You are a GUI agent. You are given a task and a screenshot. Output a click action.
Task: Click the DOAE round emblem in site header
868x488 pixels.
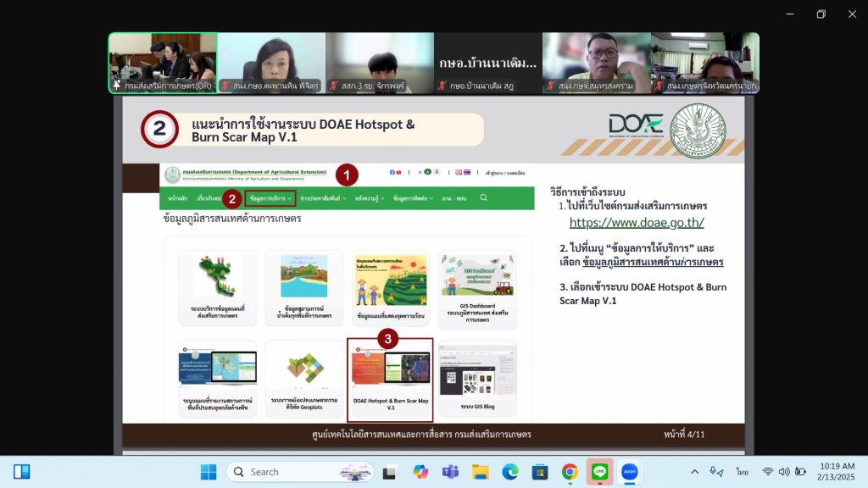pyautogui.click(x=172, y=175)
